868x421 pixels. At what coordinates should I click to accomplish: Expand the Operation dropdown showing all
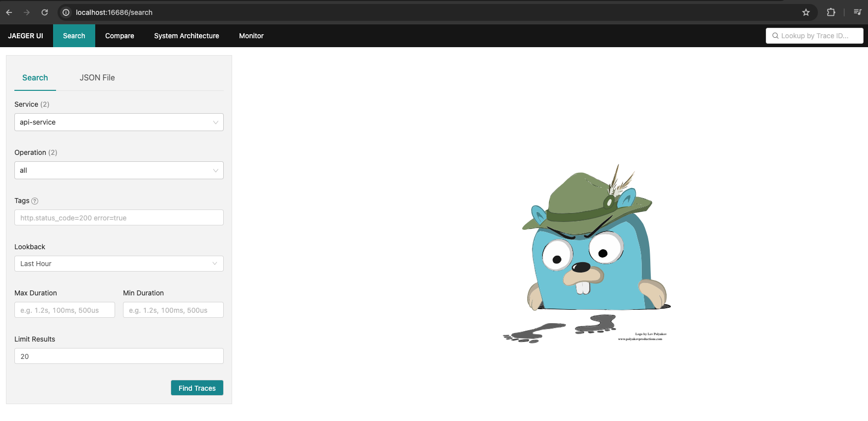click(x=119, y=170)
